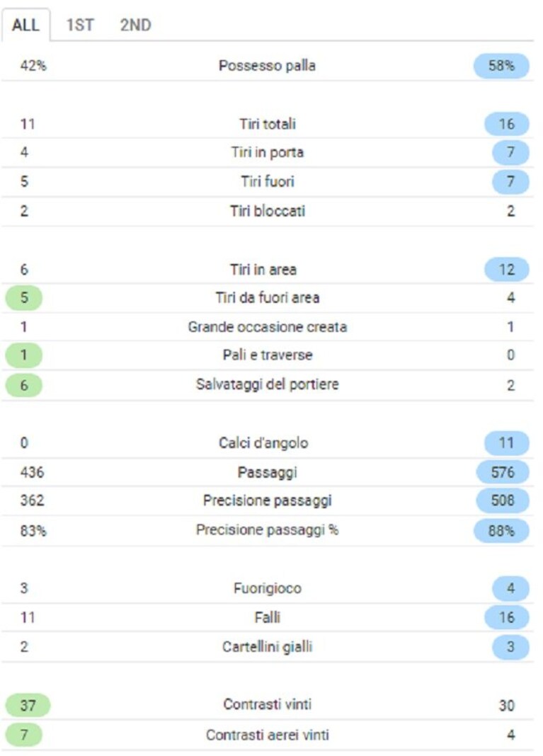Switch to the ALL tab
The width and height of the screenshot is (543, 756).
coord(25,25)
